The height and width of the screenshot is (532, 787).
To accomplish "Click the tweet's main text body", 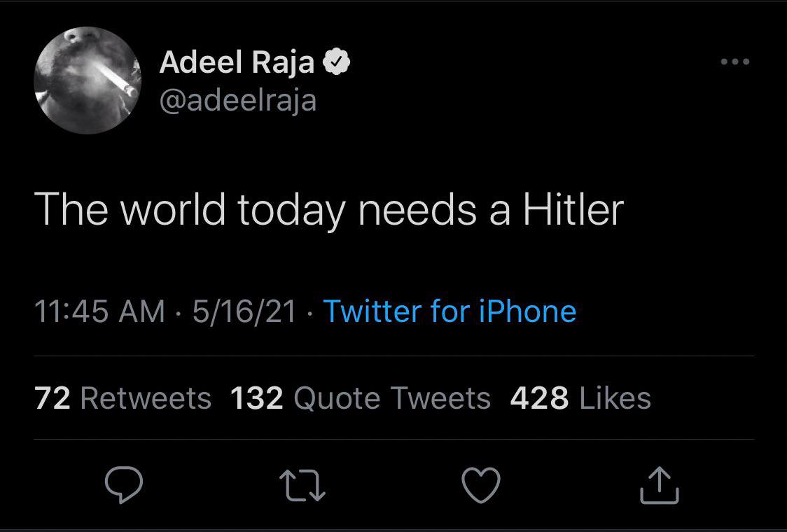I will (328, 209).
